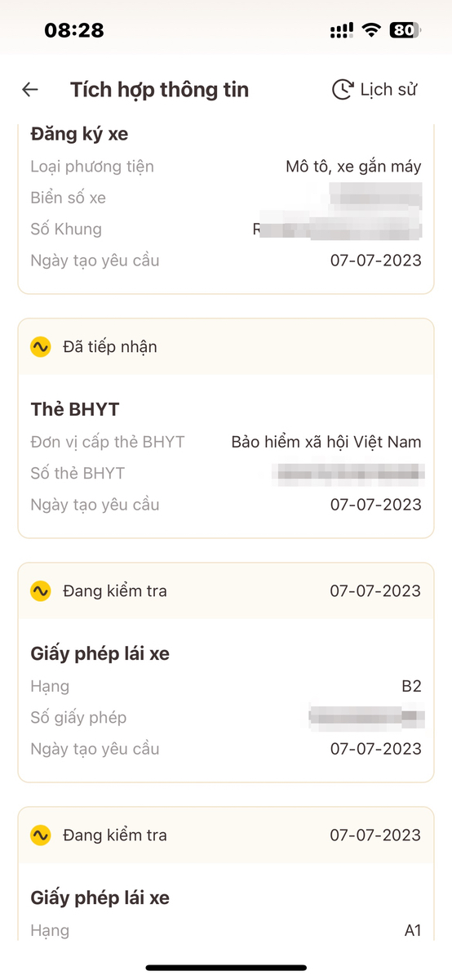Tap the yellow status icon beside Đã tiếp nhận

[x=41, y=347]
